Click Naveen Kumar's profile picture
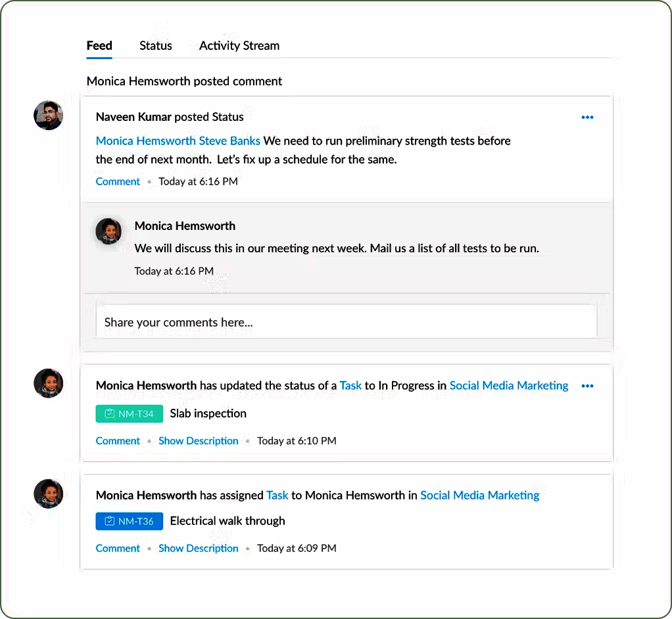Viewport: 672px width, 619px height. (x=48, y=115)
